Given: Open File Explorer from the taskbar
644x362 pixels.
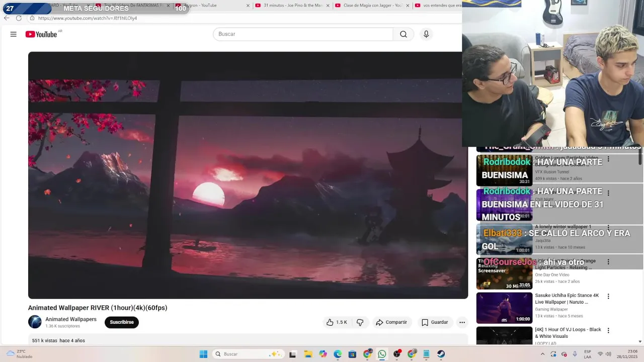Looking at the screenshot, I should coord(308,354).
